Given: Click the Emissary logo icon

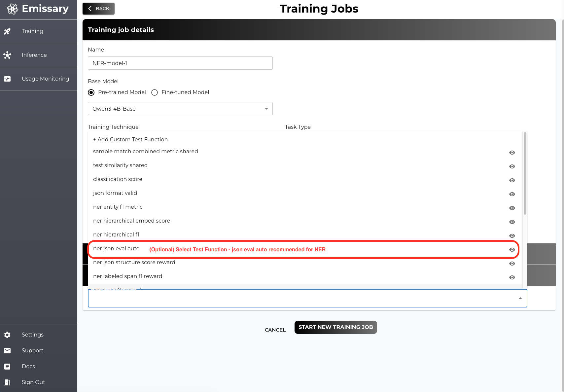Looking at the screenshot, I should coord(13,9).
